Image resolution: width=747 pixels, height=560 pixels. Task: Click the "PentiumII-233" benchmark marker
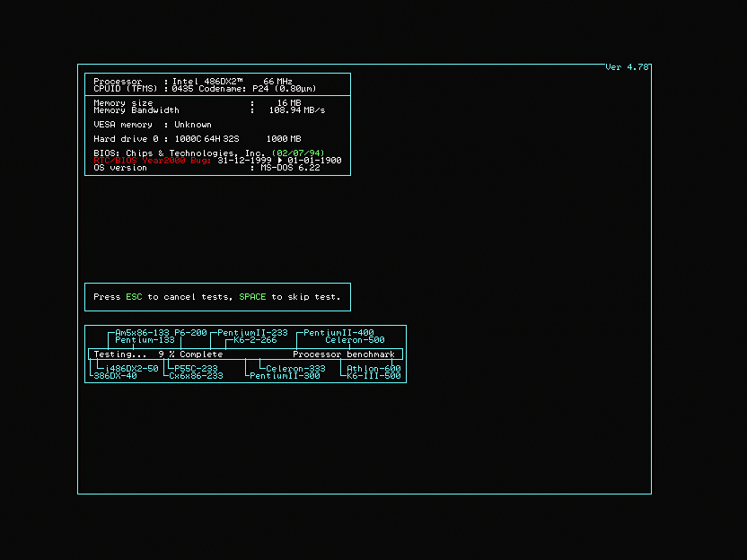[x=252, y=332]
